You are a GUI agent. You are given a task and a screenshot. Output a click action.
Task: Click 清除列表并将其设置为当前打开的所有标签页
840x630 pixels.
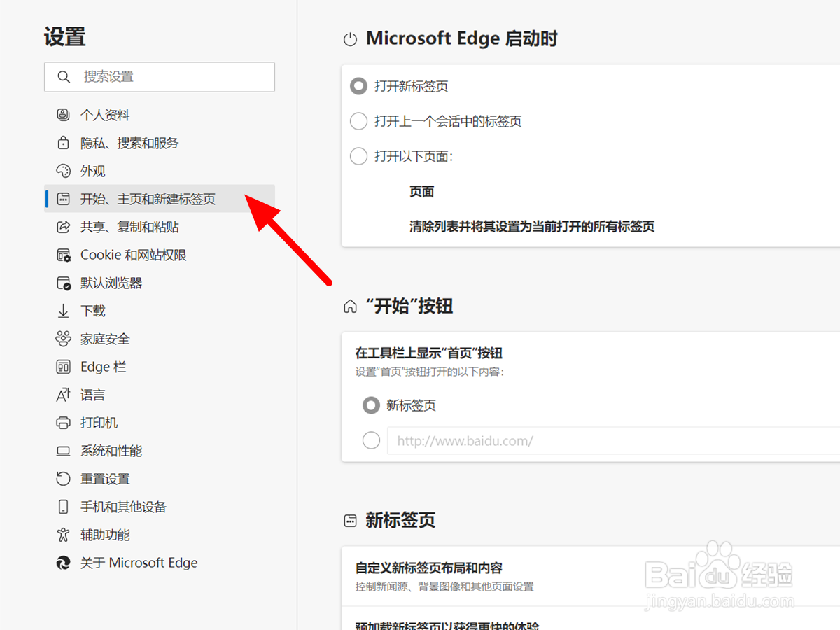coord(532,226)
